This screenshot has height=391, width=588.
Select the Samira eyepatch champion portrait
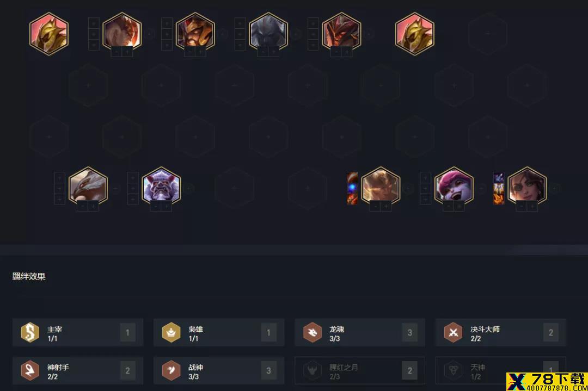coord(527,186)
